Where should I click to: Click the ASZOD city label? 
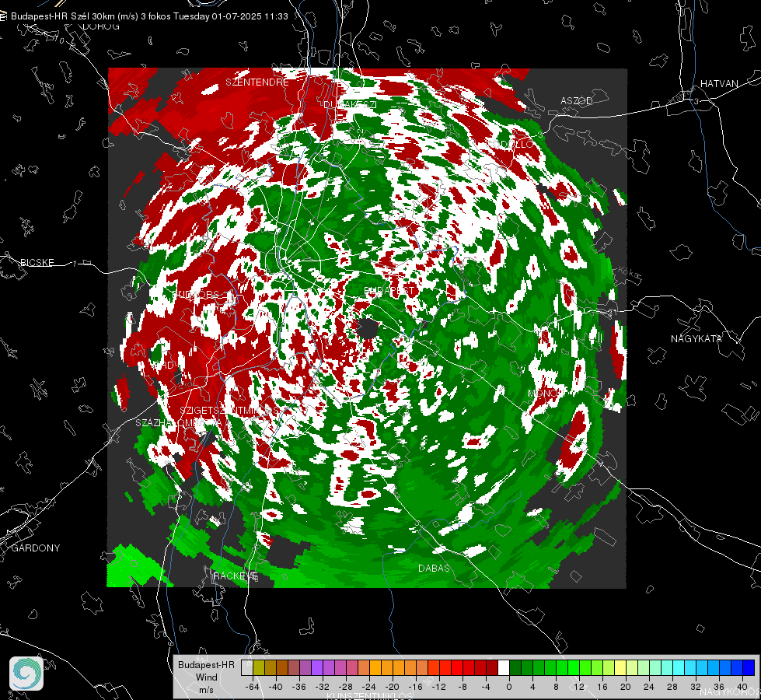(577, 100)
